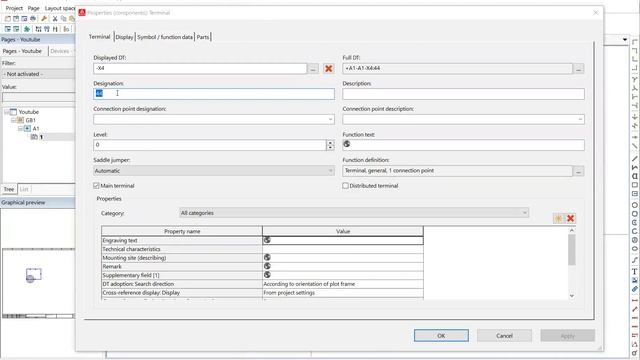Image resolution: width=640 pixels, height=360 pixels.
Task: Open the Saddle jumper dropdown
Action: click(x=330, y=171)
